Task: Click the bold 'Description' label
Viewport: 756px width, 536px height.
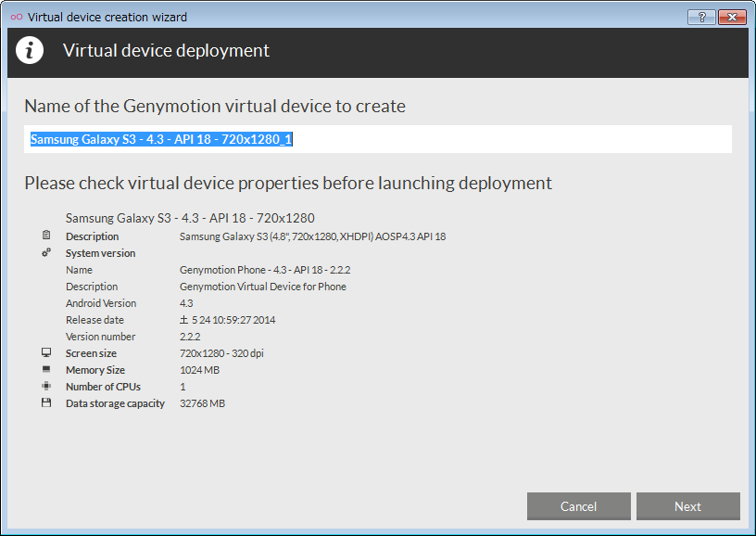Action: click(92, 236)
